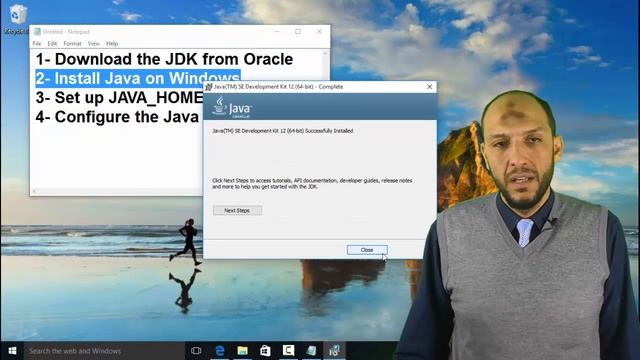
Task: Close the Java installer with Close button
Action: click(x=367, y=250)
